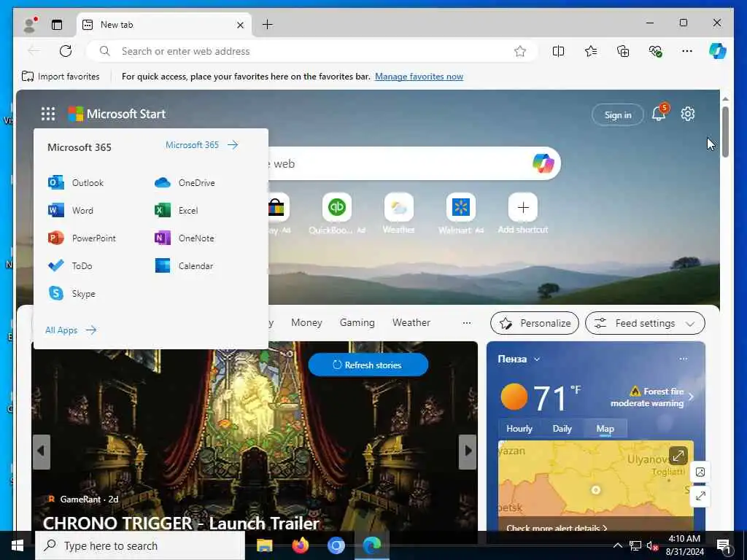This screenshot has height=560, width=747.
Task: Refresh the current page
Action: pyautogui.click(x=66, y=51)
